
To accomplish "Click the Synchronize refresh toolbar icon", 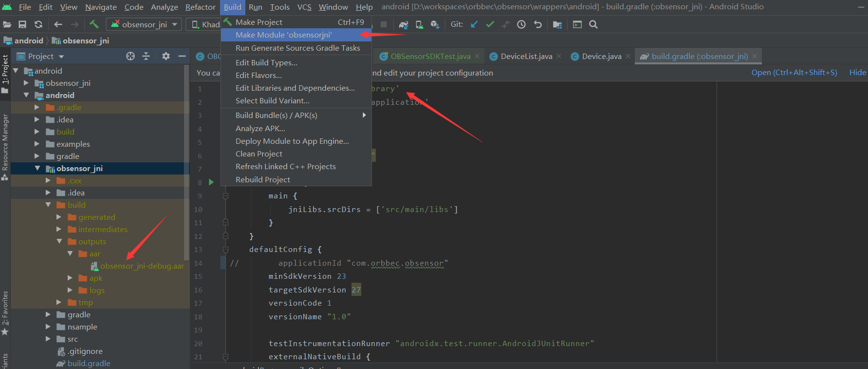I will tap(38, 24).
